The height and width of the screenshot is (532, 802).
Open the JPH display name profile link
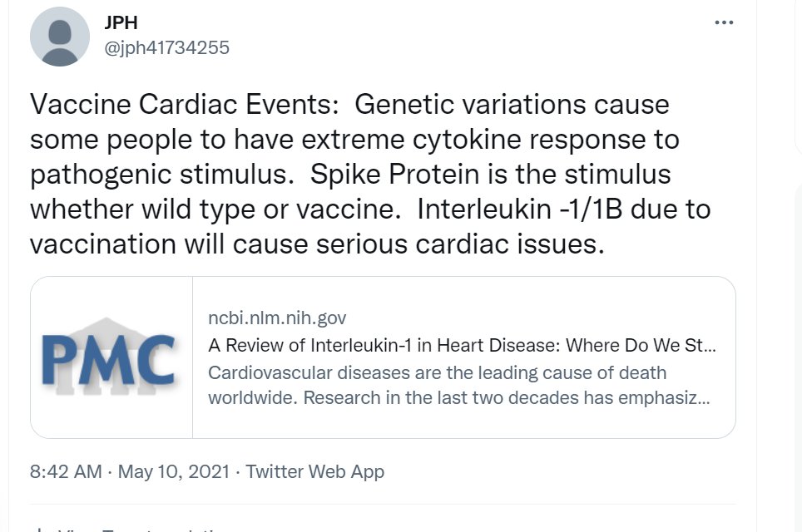point(121,22)
